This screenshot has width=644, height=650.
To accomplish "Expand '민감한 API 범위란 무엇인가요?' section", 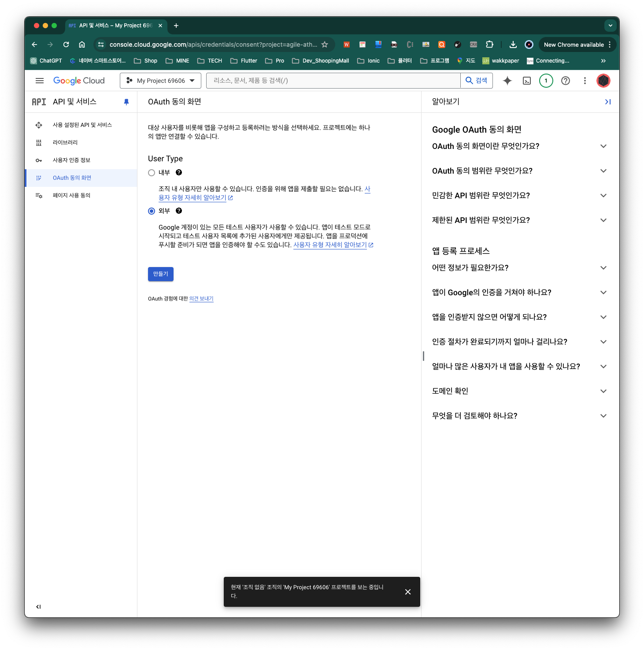I will click(x=603, y=196).
